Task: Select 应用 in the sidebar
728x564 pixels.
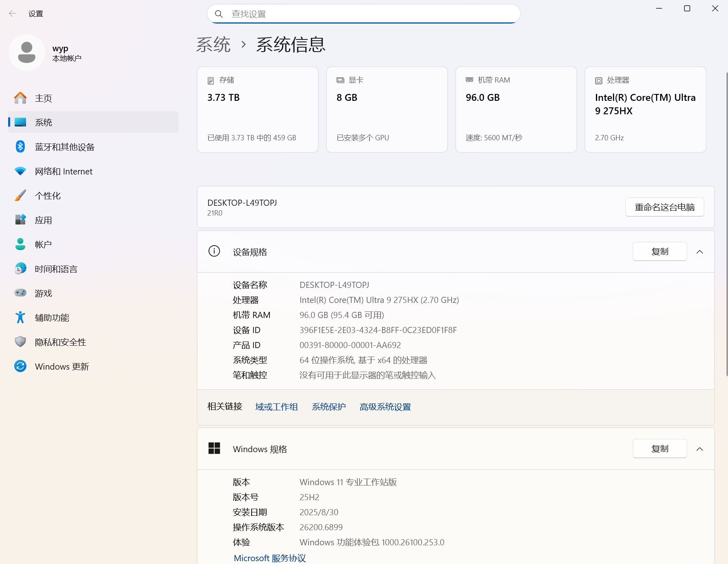Action: pos(93,220)
